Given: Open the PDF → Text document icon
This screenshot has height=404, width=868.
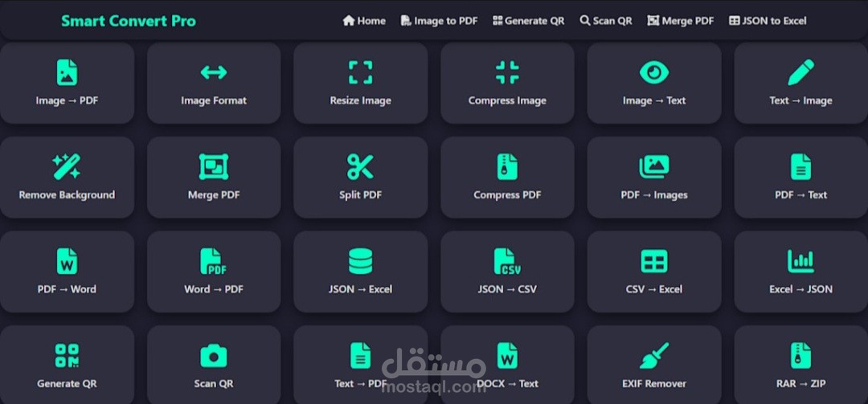Looking at the screenshot, I should coord(800,166).
